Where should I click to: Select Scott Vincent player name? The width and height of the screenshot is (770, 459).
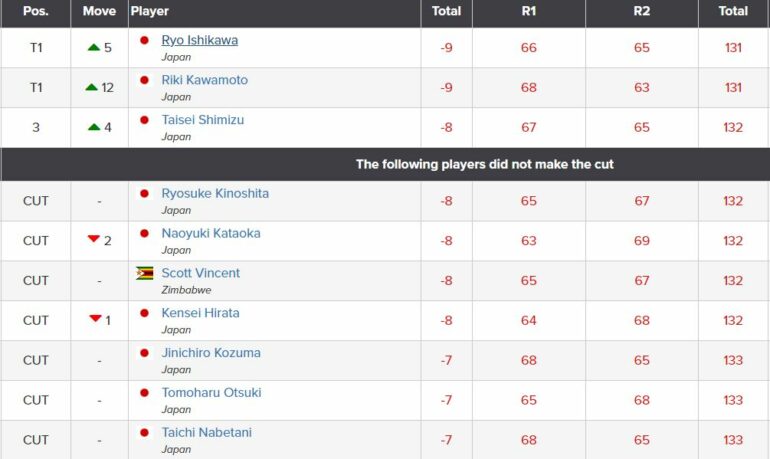201,273
